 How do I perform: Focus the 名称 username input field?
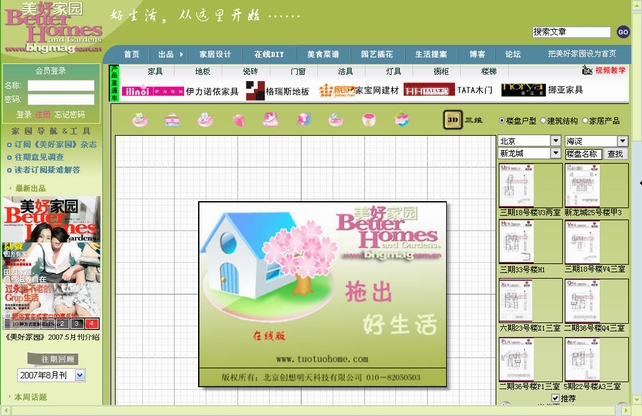tap(61, 85)
